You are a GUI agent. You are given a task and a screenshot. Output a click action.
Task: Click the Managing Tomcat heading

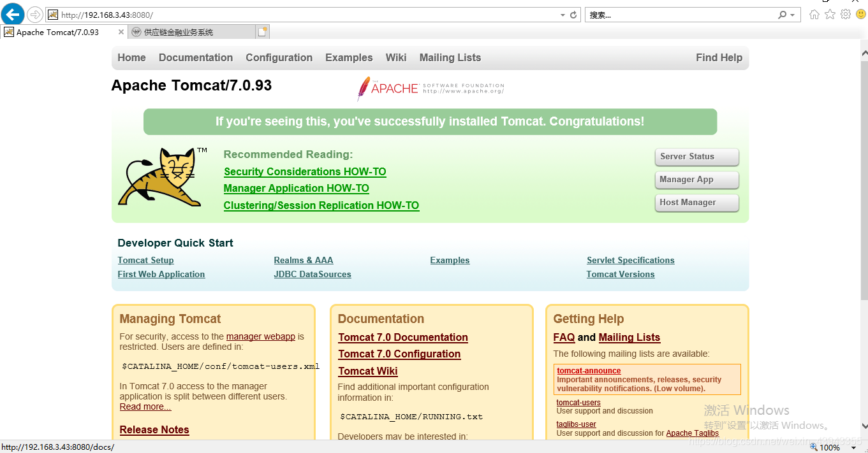pyautogui.click(x=170, y=319)
